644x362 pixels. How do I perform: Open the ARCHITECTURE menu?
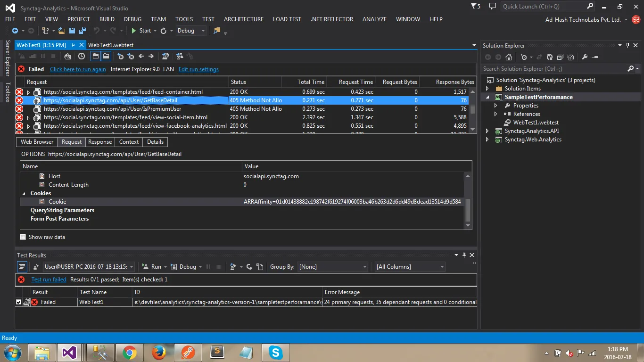243,19
